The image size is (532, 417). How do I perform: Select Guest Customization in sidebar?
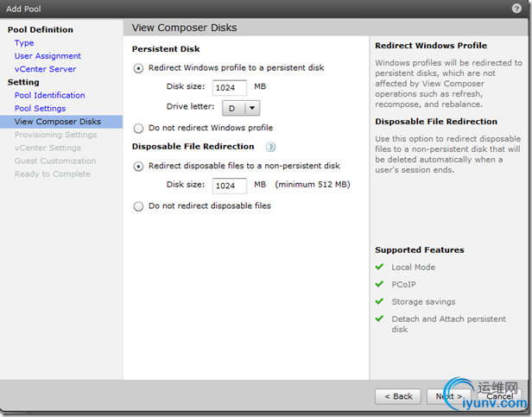55,161
